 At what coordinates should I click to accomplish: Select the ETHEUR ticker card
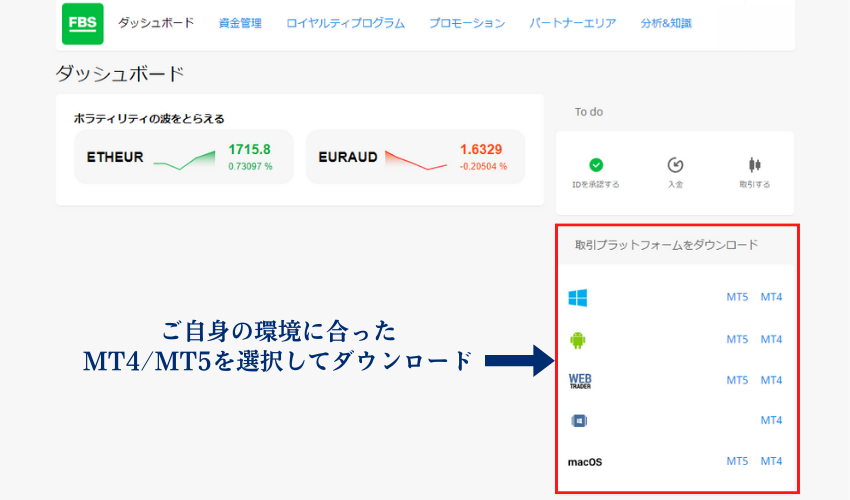[x=184, y=157]
